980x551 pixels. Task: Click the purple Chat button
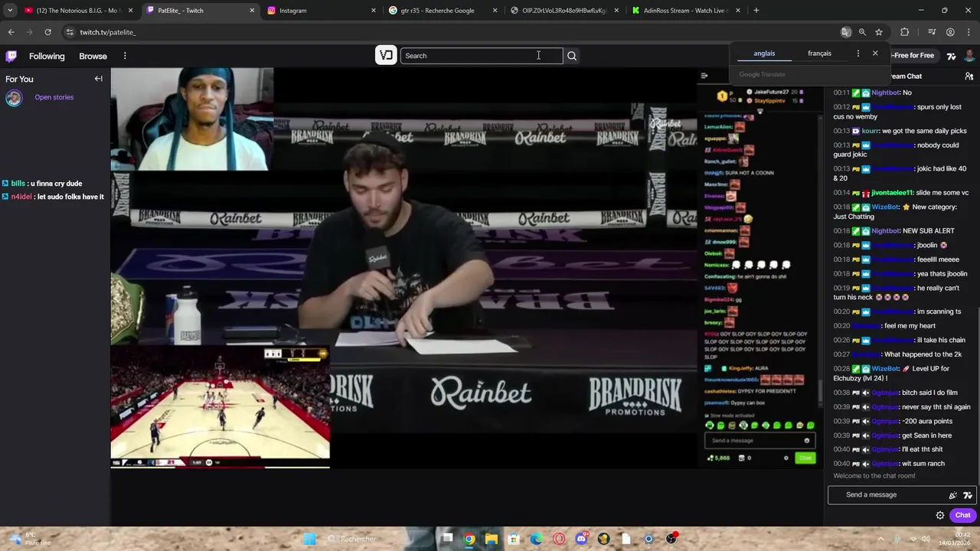[x=962, y=515]
